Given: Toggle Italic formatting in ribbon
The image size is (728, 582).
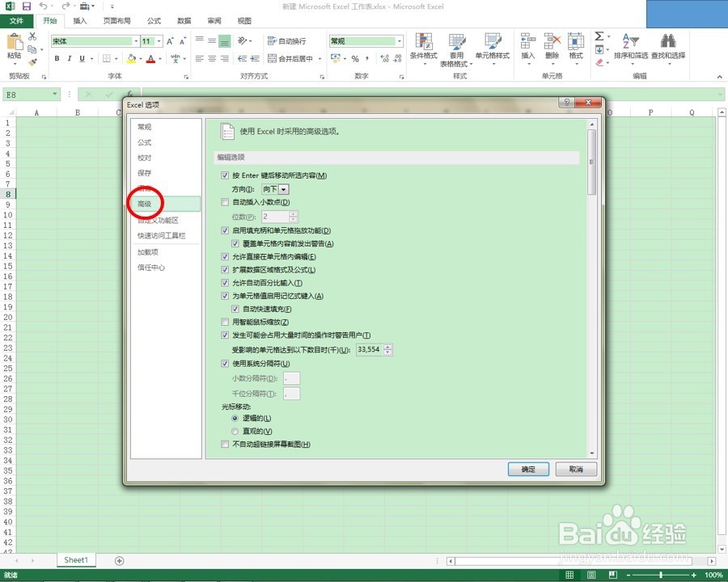Looking at the screenshot, I should click(x=70, y=58).
